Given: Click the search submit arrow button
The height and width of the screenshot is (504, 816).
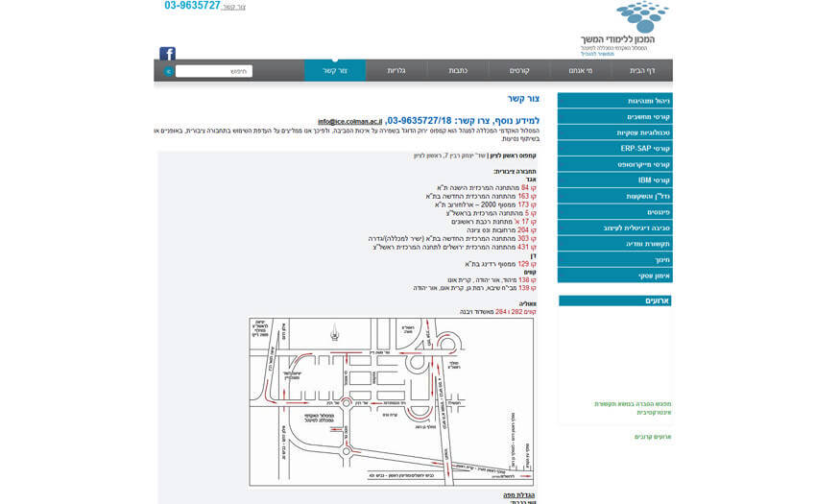Looking at the screenshot, I should (168, 71).
